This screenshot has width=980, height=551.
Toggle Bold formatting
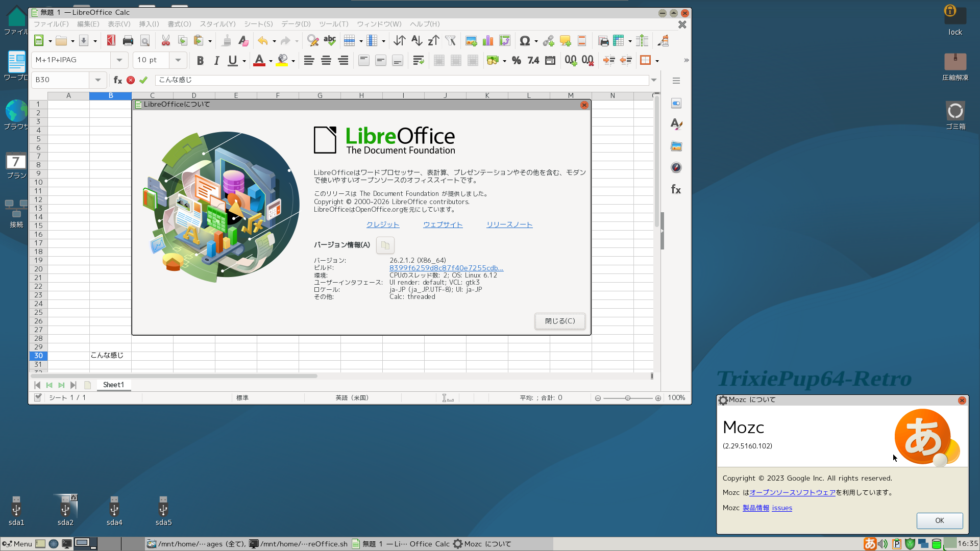(x=200, y=60)
